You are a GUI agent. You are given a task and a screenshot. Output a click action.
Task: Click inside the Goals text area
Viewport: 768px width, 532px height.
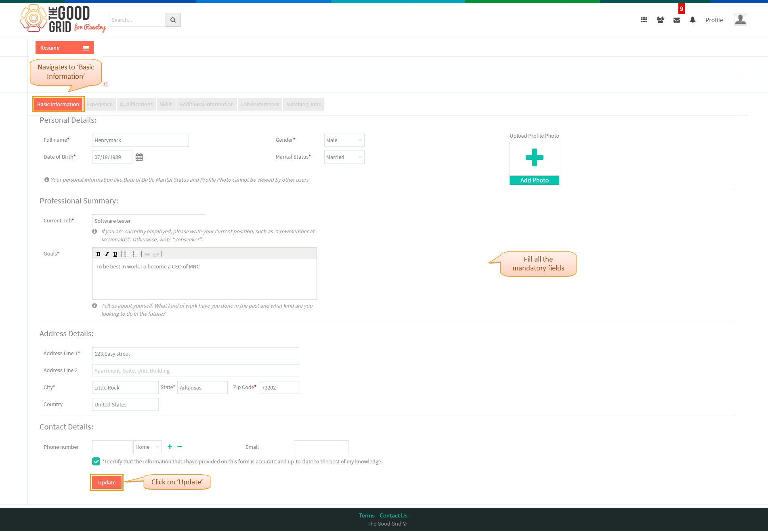[x=204, y=279]
